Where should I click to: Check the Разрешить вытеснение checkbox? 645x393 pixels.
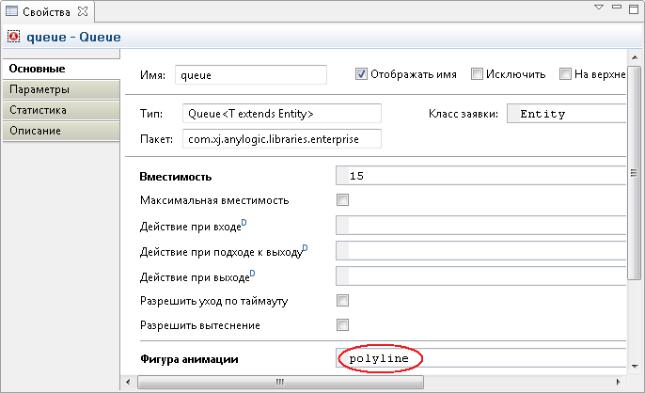tap(342, 325)
